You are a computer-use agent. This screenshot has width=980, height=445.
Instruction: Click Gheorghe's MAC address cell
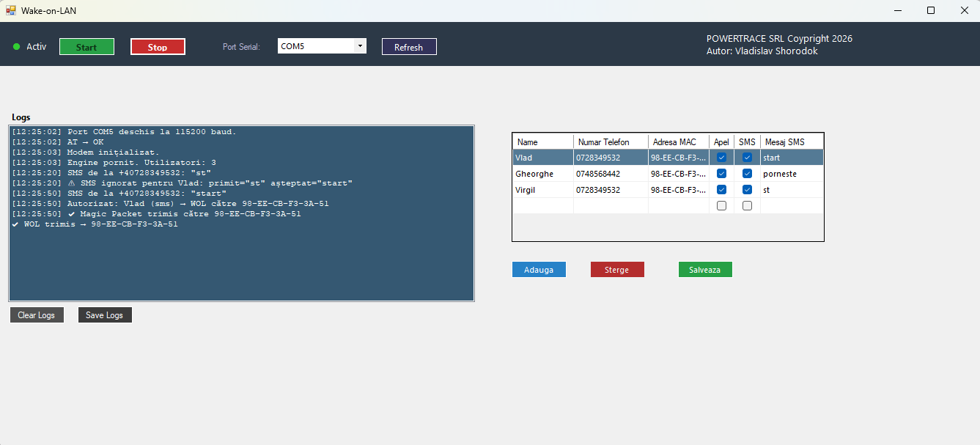[679, 174]
